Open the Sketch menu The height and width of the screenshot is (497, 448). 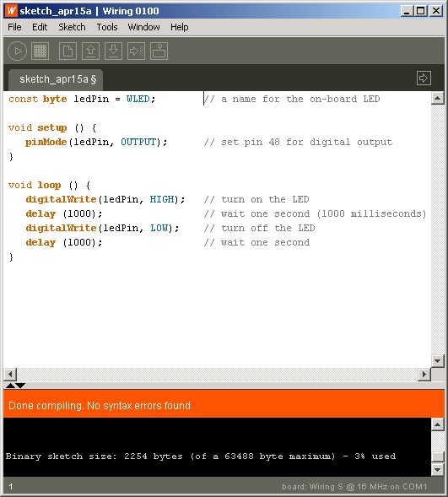tap(72, 27)
